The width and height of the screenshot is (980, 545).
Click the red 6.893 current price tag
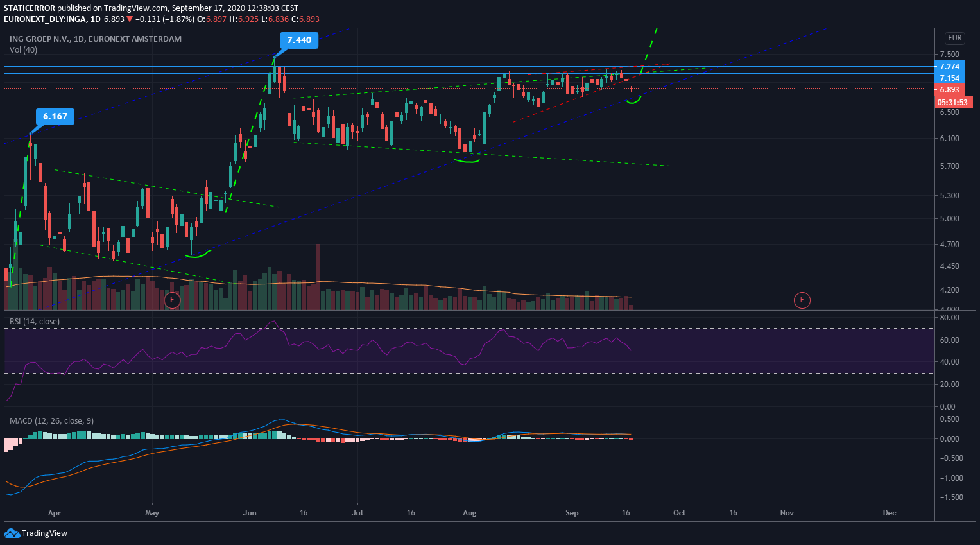[x=949, y=90]
